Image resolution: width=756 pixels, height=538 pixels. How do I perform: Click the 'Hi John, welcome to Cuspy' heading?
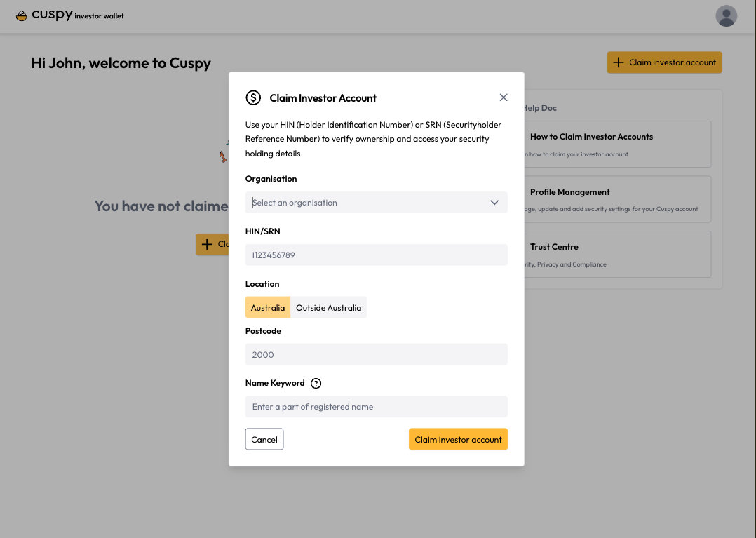click(x=121, y=63)
